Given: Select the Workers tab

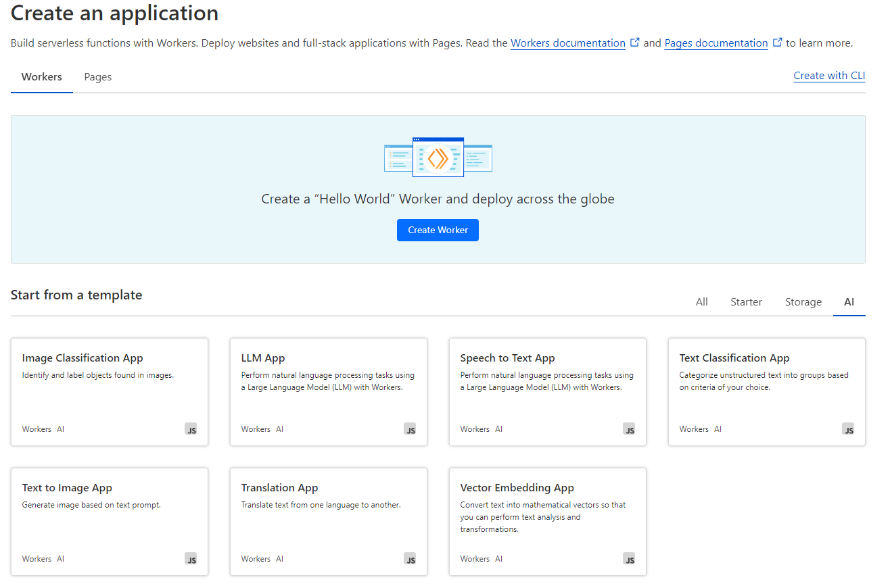Looking at the screenshot, I should tap(42, 77).
